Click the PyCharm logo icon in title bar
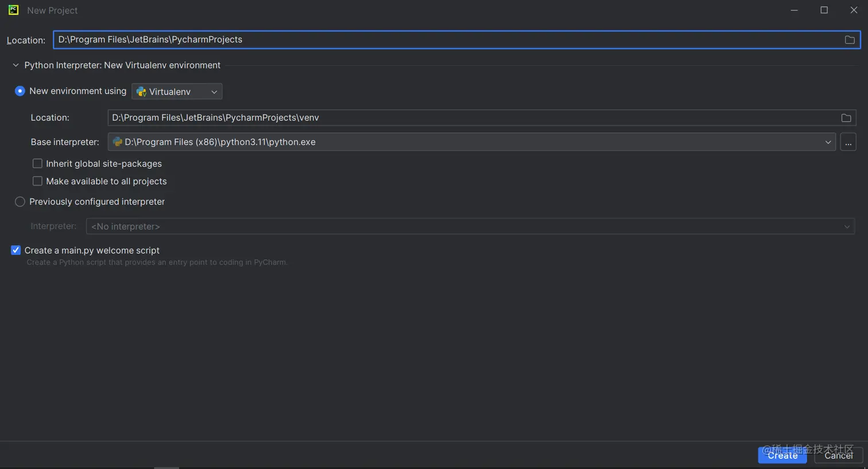Viewport: 868px width, 469px height. tap(13, 10)
